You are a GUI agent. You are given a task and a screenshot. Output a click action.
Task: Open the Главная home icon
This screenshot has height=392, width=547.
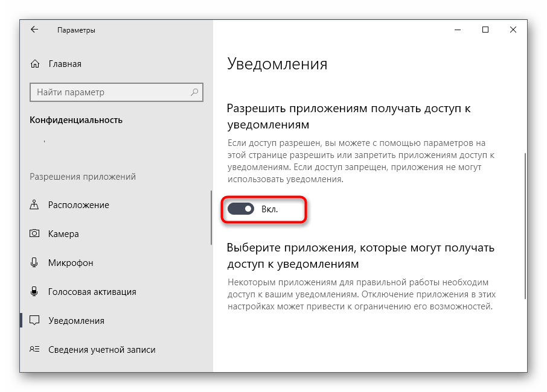pos(35,64)
